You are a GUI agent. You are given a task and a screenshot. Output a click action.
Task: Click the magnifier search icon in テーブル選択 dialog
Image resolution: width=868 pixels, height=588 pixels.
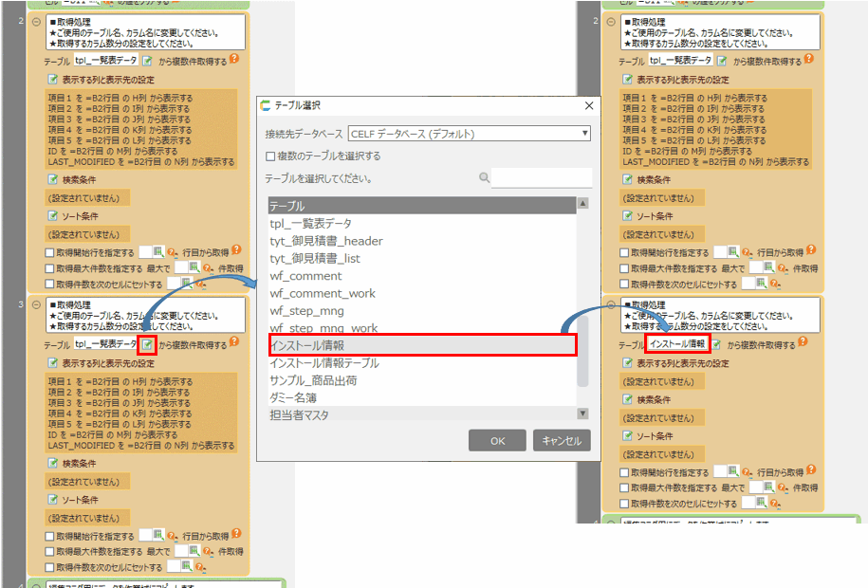[x=484, y=178]
